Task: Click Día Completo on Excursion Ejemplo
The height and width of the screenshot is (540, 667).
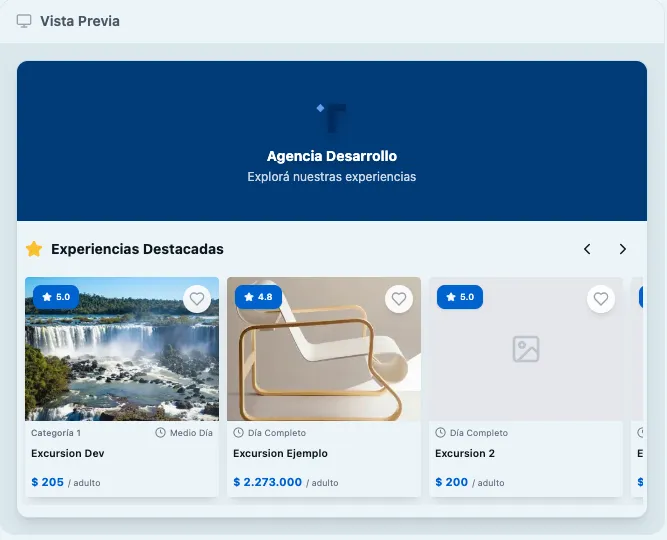Action: click(x=277, y=433)
